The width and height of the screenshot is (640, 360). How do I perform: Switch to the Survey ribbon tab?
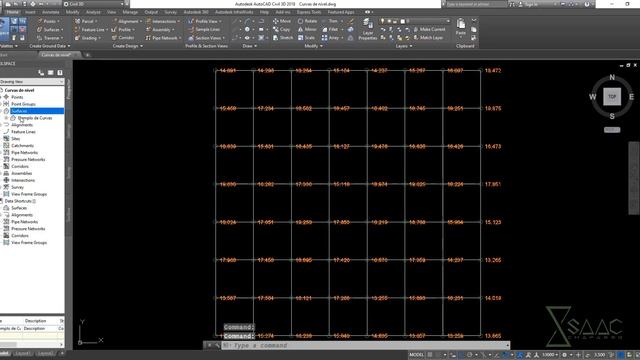pos(170,12)
